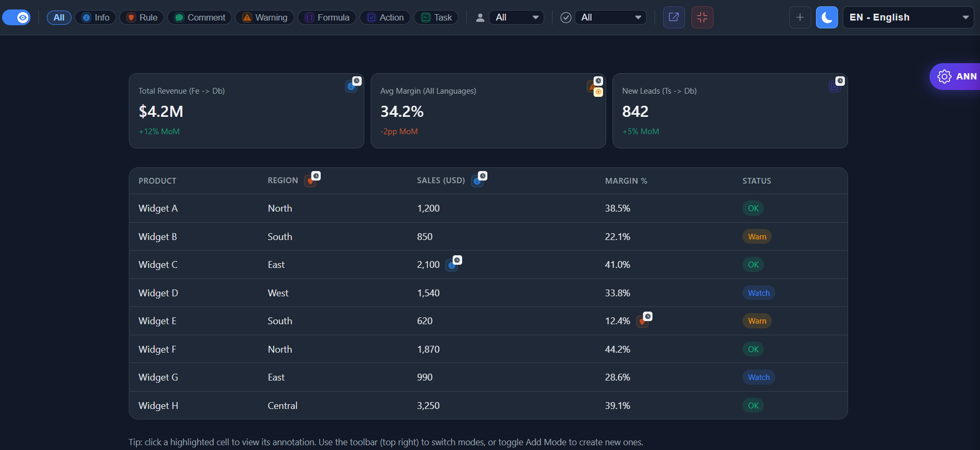Select the Widget E product cell
This screenshot has height=450, width=980.
158,321
